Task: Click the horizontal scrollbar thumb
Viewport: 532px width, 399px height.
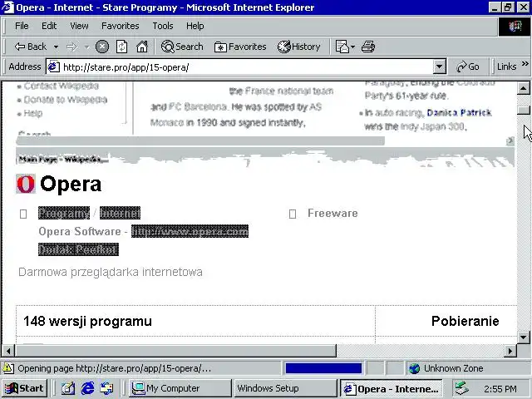Action: [175, 351]
